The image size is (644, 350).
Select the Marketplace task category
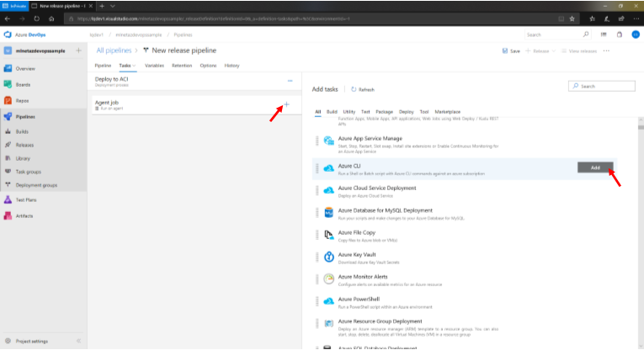tap(448, 111)
